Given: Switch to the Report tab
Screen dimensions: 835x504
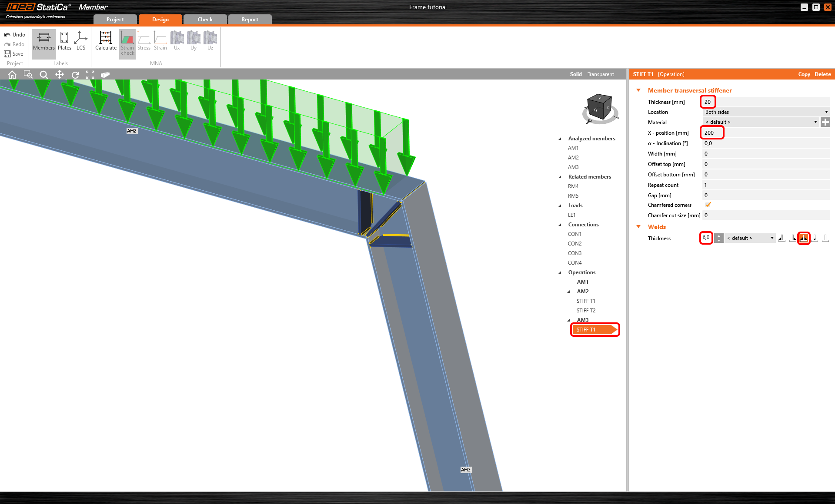Looking at the screenshot, I should (x=250, y=20).
